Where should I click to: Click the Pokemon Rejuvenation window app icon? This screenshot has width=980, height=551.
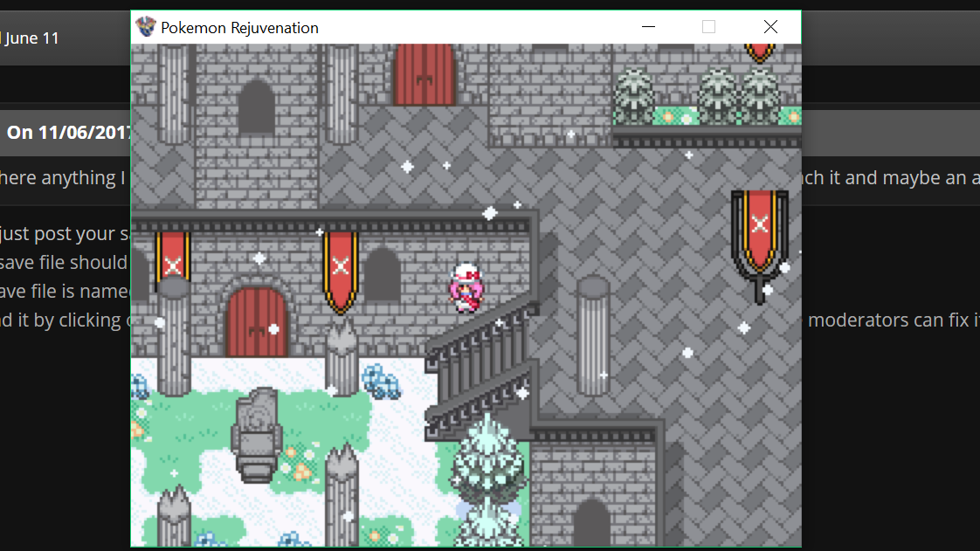tap(146, 27)
